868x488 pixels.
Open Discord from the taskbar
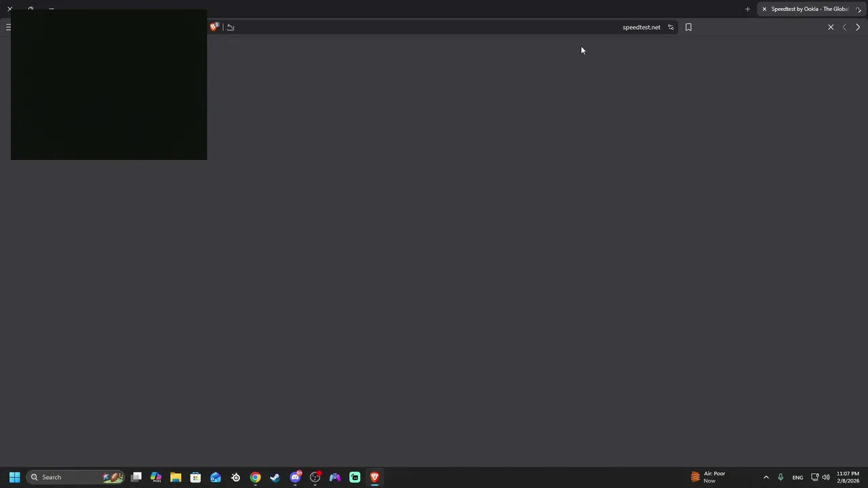pos(295,477)
